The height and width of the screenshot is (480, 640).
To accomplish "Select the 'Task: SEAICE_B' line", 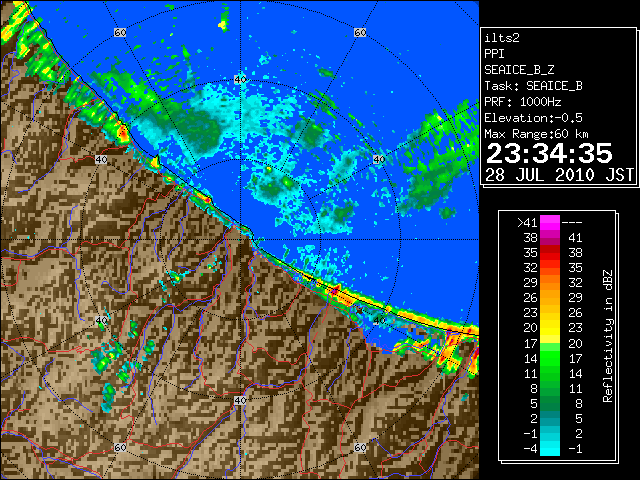I will point(533,86).
